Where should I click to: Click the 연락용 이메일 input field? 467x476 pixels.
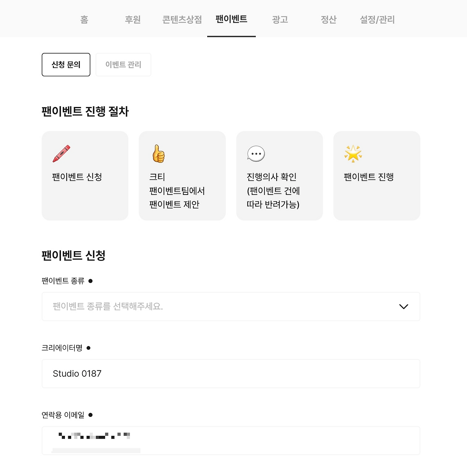231,440
